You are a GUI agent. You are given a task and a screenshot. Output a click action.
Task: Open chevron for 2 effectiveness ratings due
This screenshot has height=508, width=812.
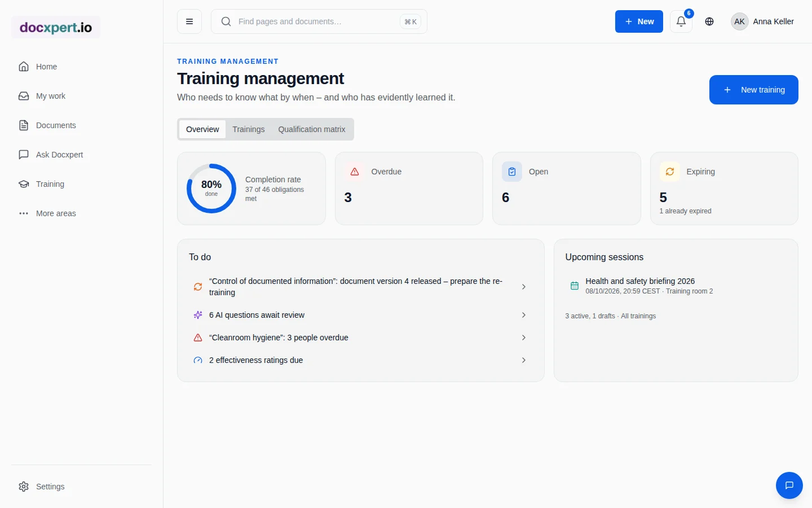(524, 360)
